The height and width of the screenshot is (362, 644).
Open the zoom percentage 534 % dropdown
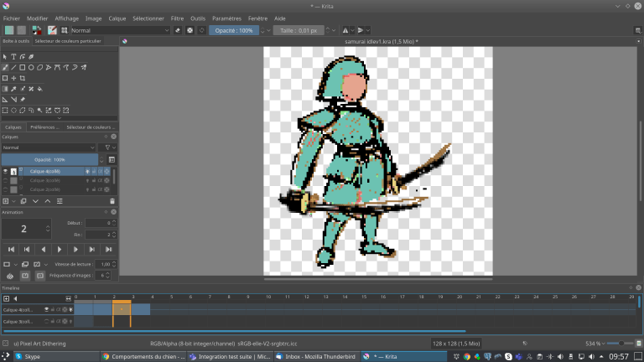[x=603, y=344]
